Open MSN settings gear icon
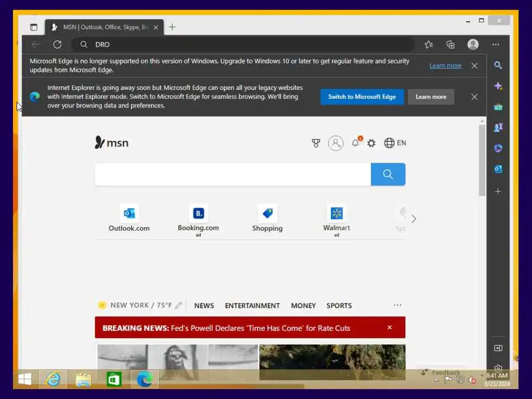Screen dimensions: 532x399 pos(371,143)
